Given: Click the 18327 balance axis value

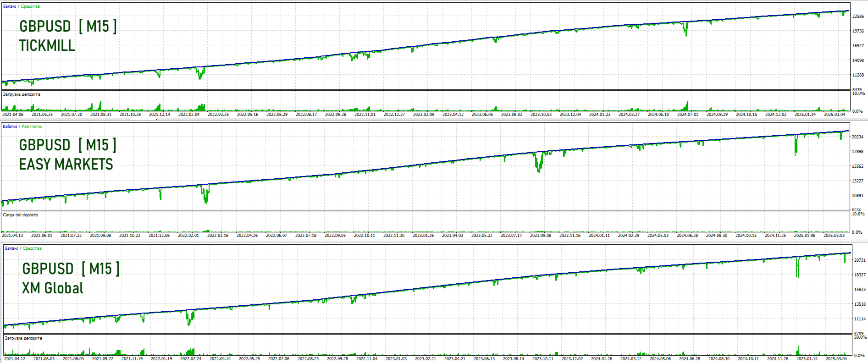Looking at the screenshot, I should click(860, 275).
